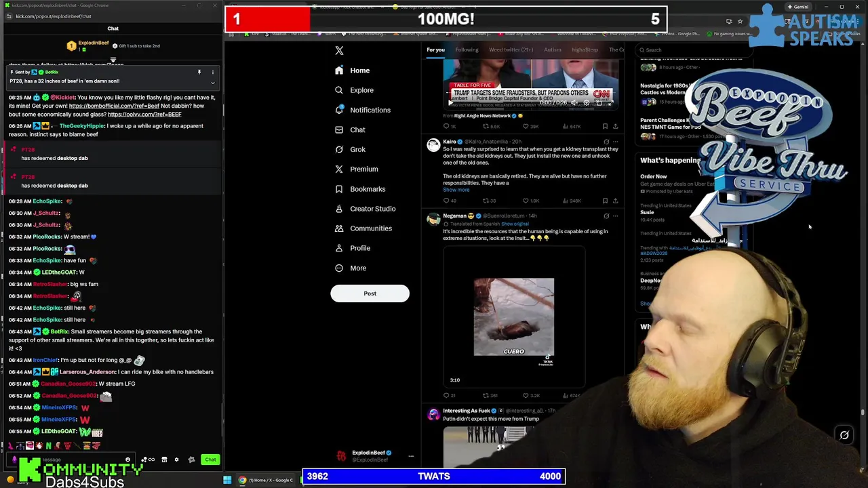Collapse the pinned BotRix message chevron
This screenshot has height=488, width=868.
coord(212,83)
